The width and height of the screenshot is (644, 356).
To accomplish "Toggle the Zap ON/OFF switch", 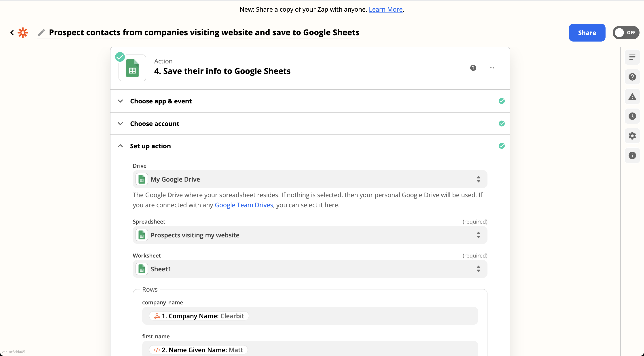I will click(x=626, y=33).
